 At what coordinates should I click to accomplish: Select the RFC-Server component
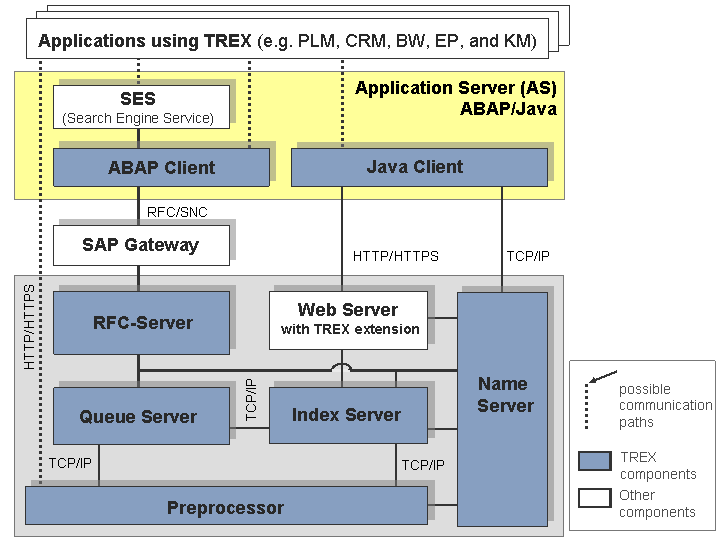click(x=141, y=323)
